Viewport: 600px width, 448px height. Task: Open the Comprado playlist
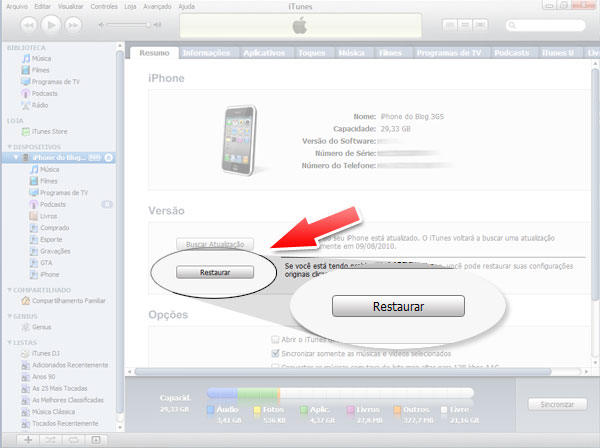tap(50, 228)
